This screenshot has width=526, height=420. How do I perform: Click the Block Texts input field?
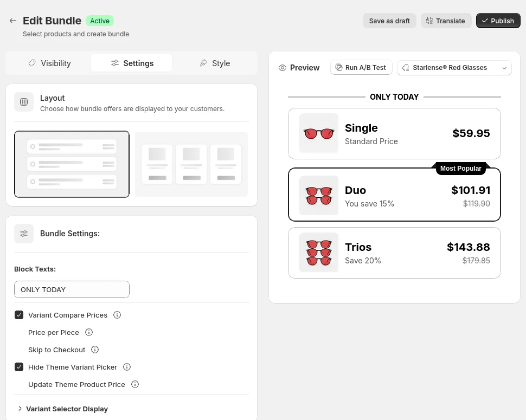coord(72,289)
